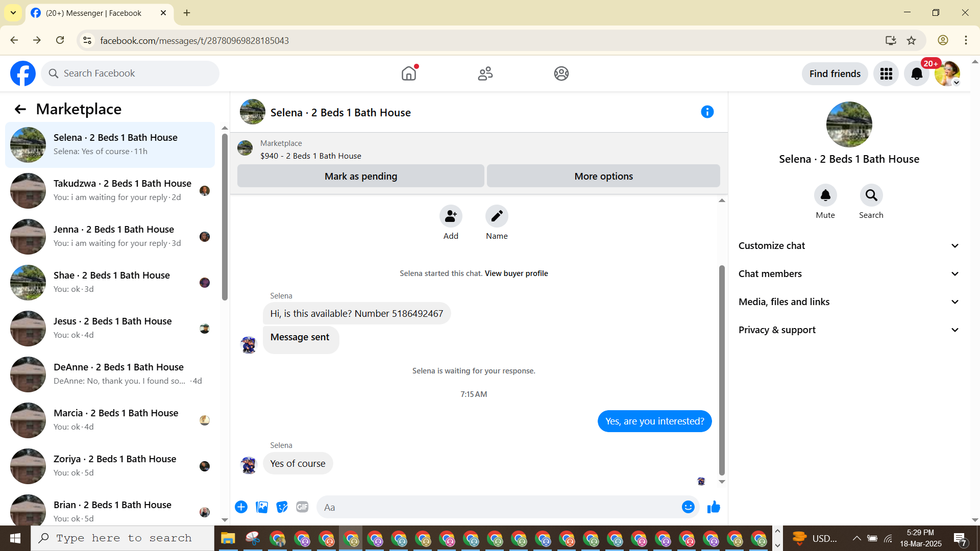980x551 pixels.
Task: Expand the Chat members section
Action: click(x=849, y=274)
